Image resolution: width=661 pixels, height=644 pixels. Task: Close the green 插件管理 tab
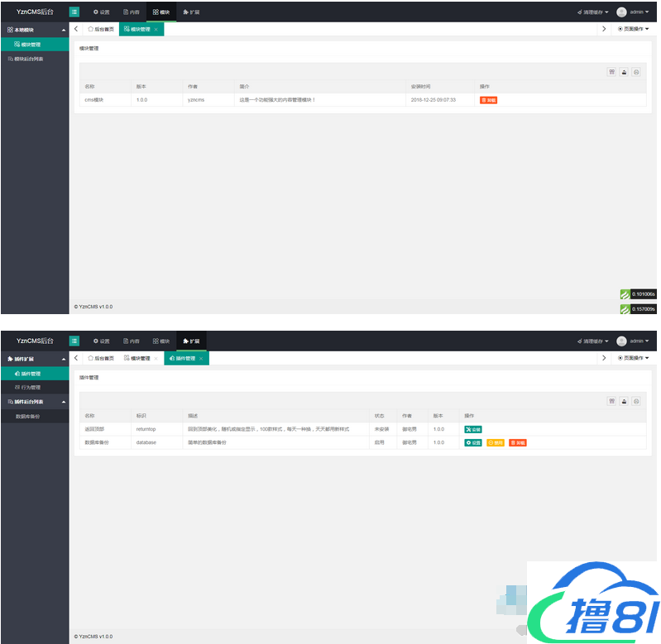pyautogui.click(x=201, y=359)
